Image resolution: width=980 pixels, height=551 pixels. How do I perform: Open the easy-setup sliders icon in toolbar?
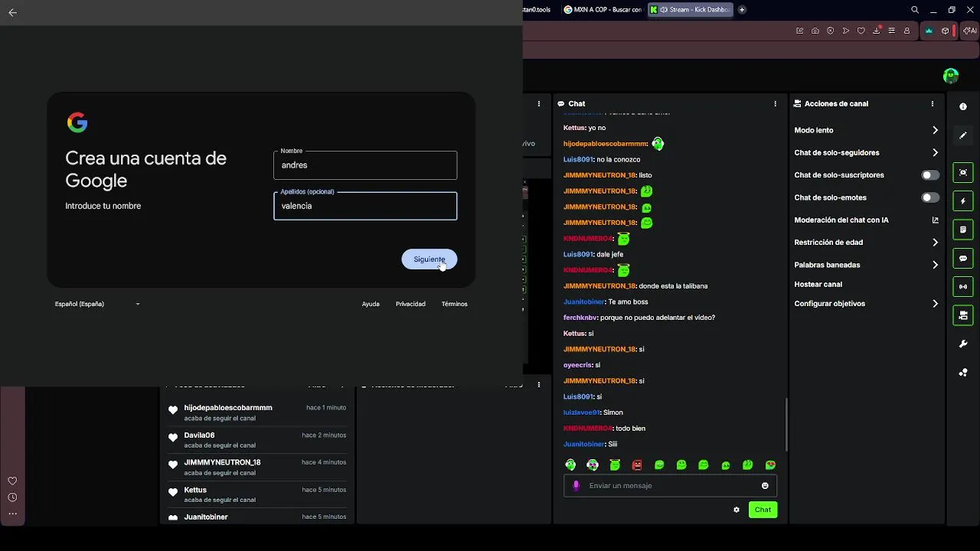[892, 31]
